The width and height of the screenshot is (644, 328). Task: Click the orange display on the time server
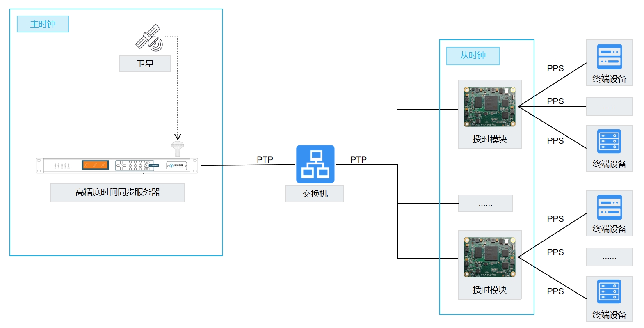tap(95, 165)
